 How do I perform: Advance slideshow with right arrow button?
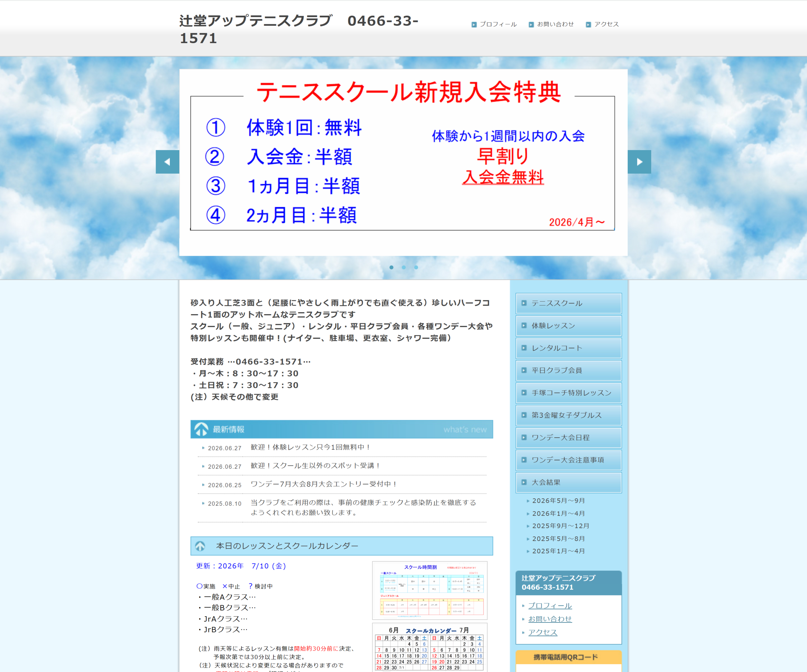pos(639,162)
